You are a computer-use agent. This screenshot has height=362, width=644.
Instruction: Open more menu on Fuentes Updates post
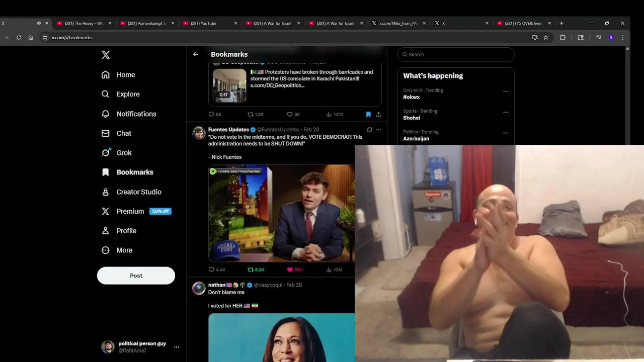(378, 130)
